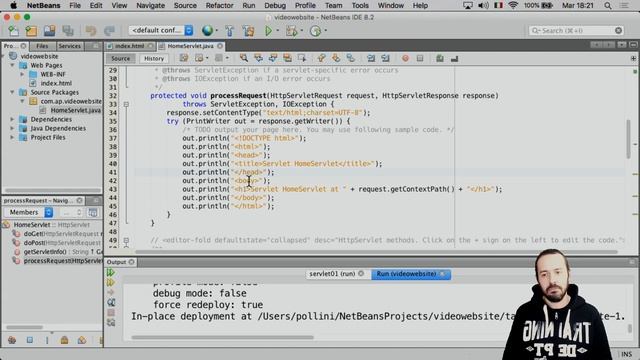Click the Clean and Build Project icon
Screen dimensions: 640x360
click(248, 31)
